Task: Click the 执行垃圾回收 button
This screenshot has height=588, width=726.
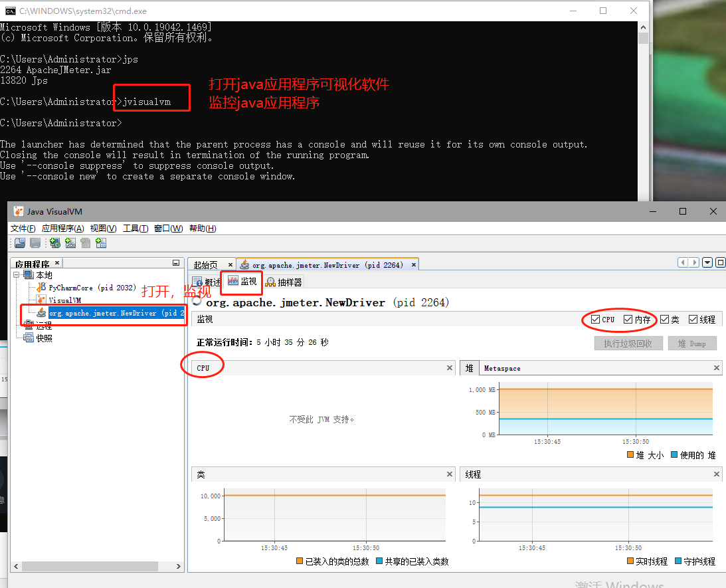Action: coord(628,343)
